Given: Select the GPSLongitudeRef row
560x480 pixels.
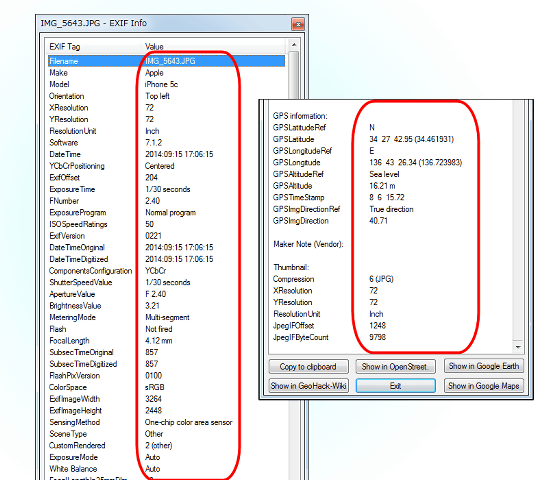Looking at the screenshot, I should click(391, 151).
